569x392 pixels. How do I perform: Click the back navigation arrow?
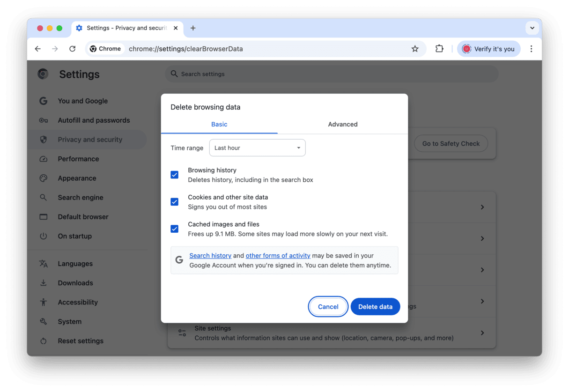point(38,49)
